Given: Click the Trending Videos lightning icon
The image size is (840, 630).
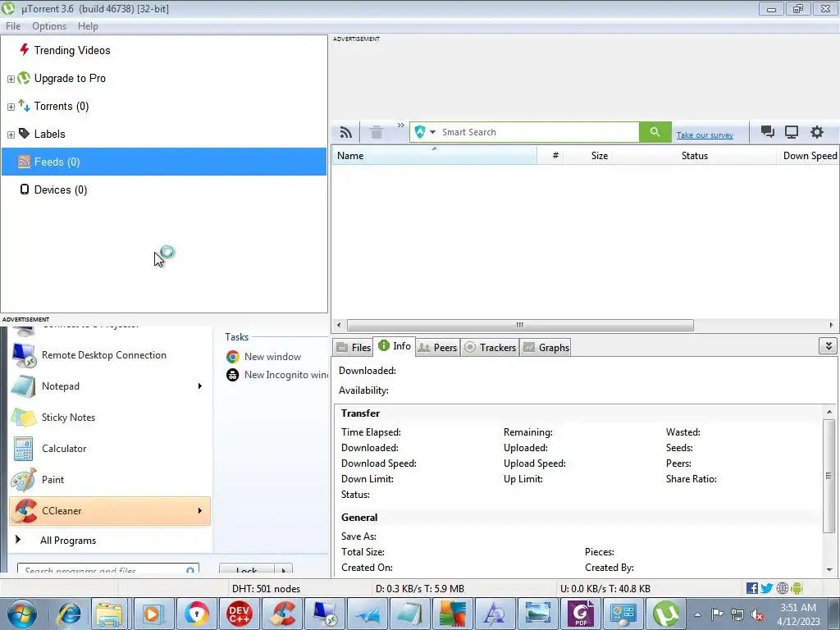Looking at the screenshot, I should (24, 50).
